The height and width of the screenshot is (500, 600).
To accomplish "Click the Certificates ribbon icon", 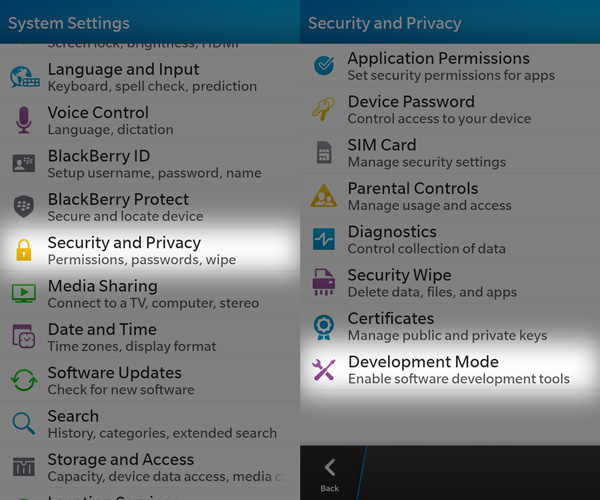I will pos(324,326).
